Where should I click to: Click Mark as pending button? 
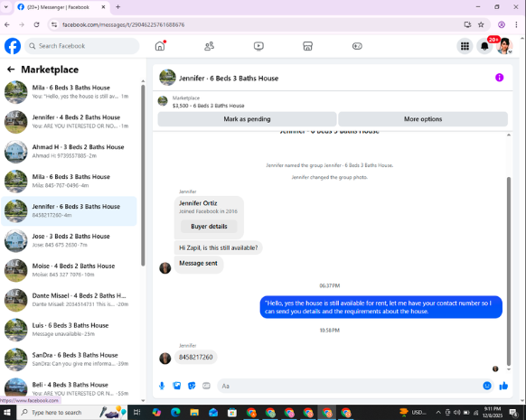(x=247, y=119)
